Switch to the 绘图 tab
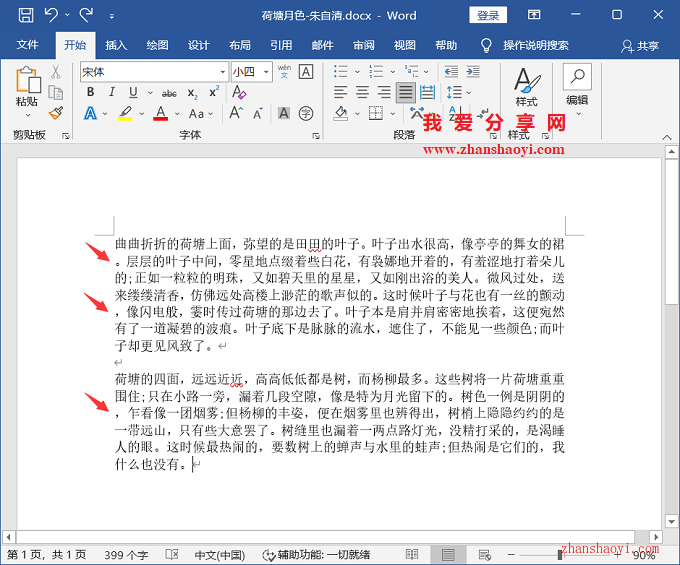Viewport: 680px width, 565px height. (157, 45)
